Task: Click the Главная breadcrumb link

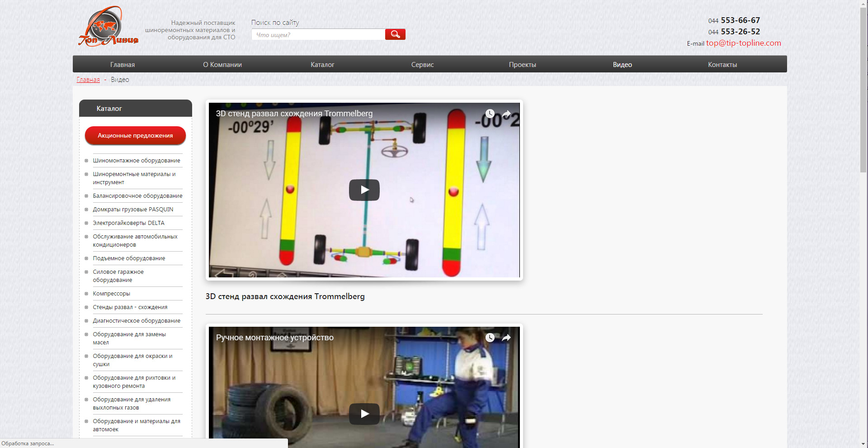Action: point(88,80)
